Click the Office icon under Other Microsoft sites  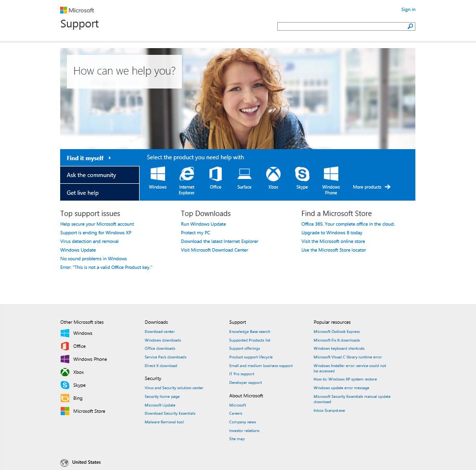pyautogui.click(x=65, y=346)
